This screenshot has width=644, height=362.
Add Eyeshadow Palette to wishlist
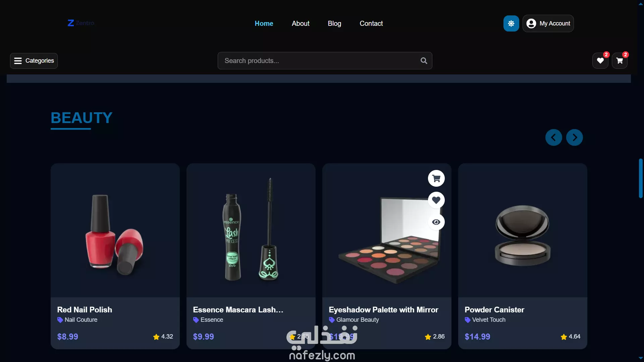click(x=436, y=200)
